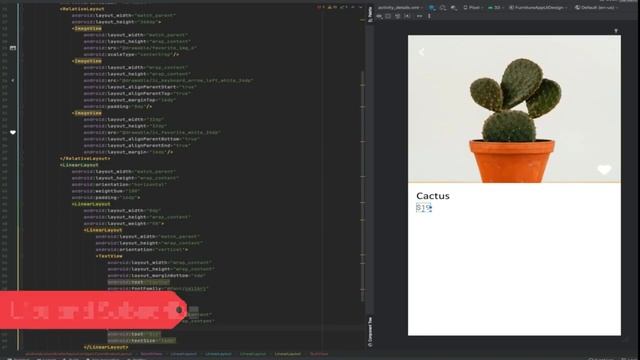Click the white arrow gutter icon

coord(13,80)
